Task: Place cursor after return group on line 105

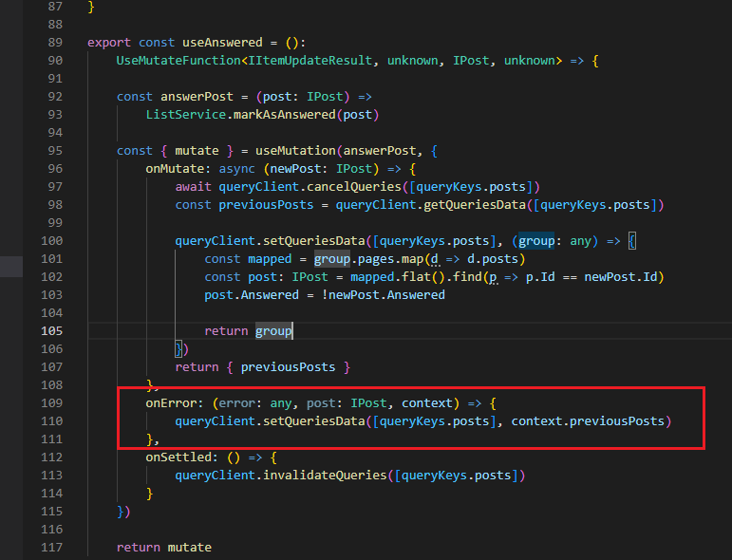Action: pos(293,331)
